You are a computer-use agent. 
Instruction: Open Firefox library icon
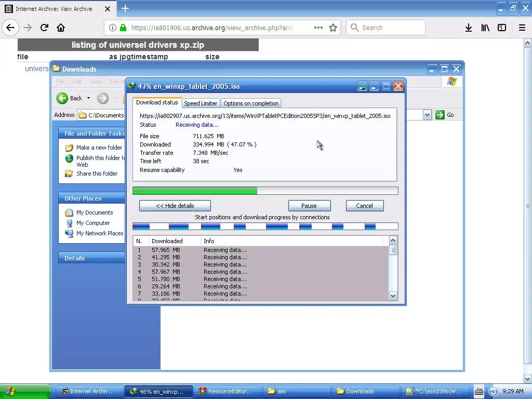(485, 28)
